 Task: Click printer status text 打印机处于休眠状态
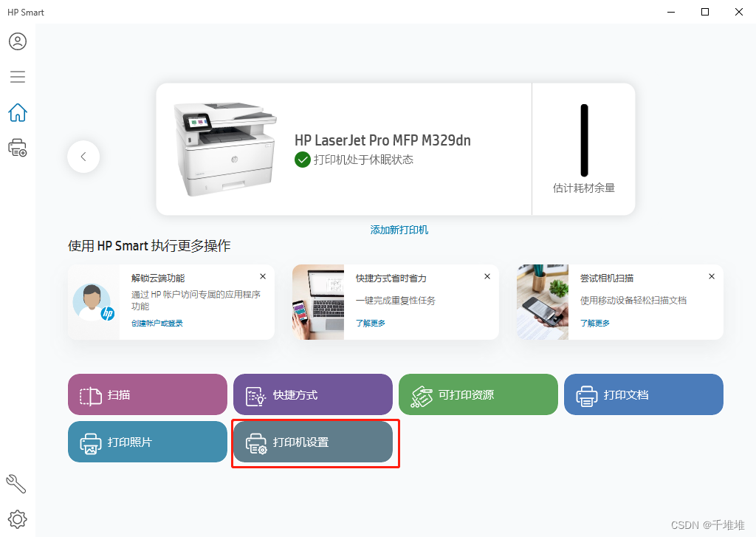[x=363, y=160]
